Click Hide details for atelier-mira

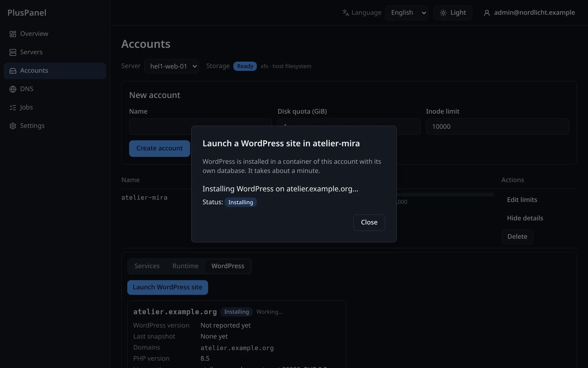(x=525, y=218)
